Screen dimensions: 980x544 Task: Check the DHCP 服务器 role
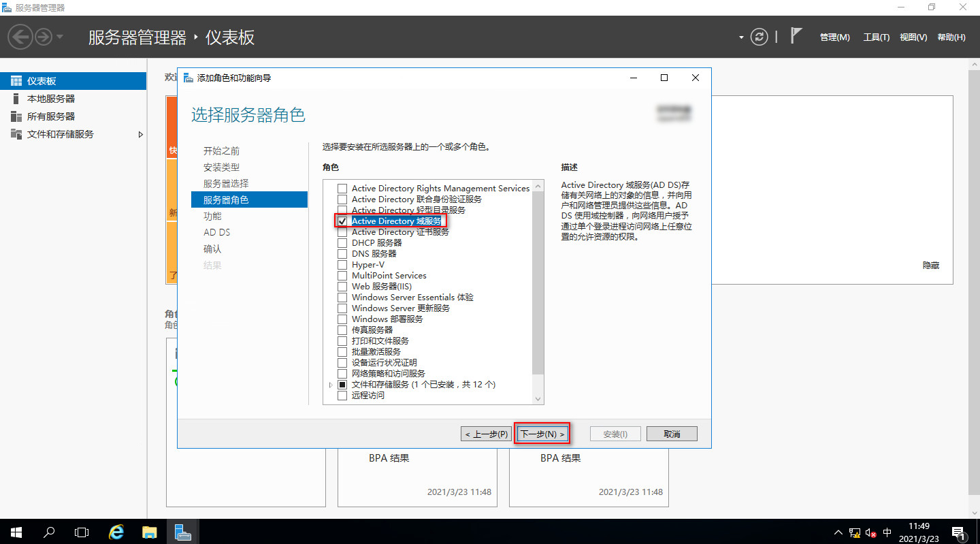click(342, 243)
